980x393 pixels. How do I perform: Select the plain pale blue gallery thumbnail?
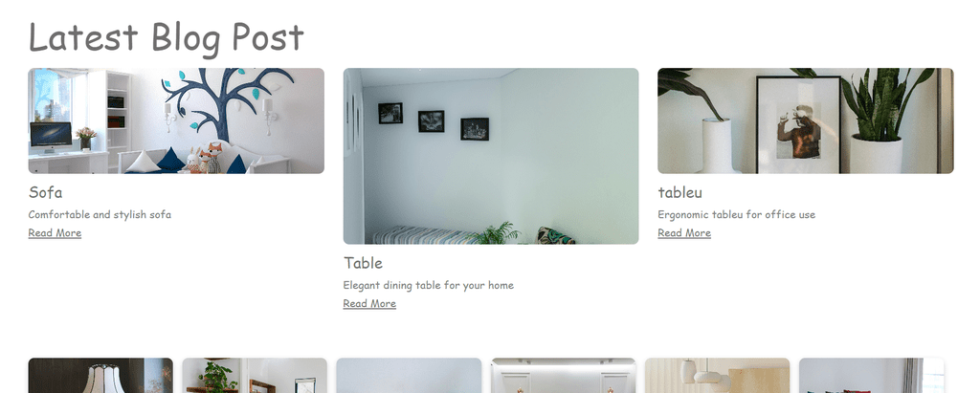point(409,376)
